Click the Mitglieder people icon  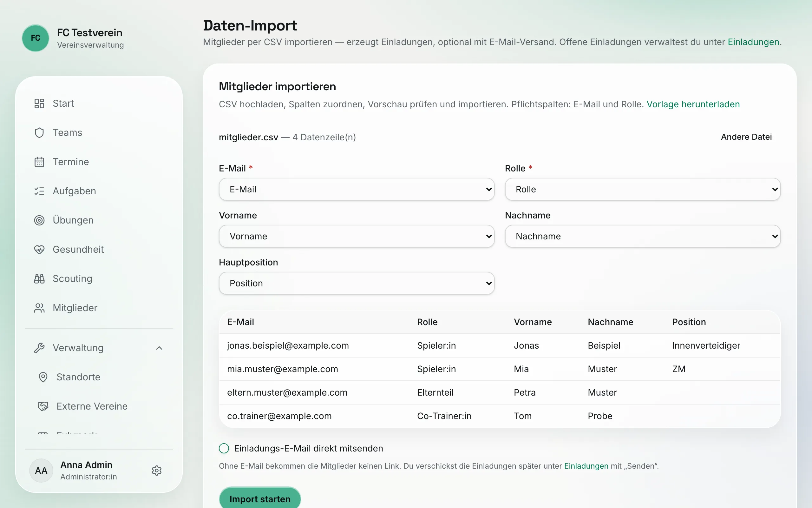[x=39, y=308]
